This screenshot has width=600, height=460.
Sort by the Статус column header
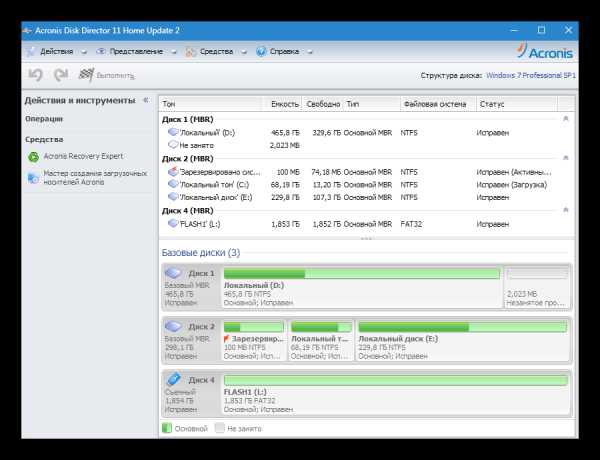[x=517, y=104]
